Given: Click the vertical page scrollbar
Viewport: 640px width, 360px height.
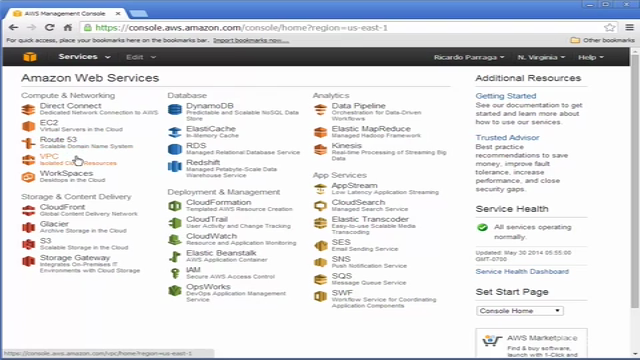Looking at the screenshot, I should pos(634,182).
